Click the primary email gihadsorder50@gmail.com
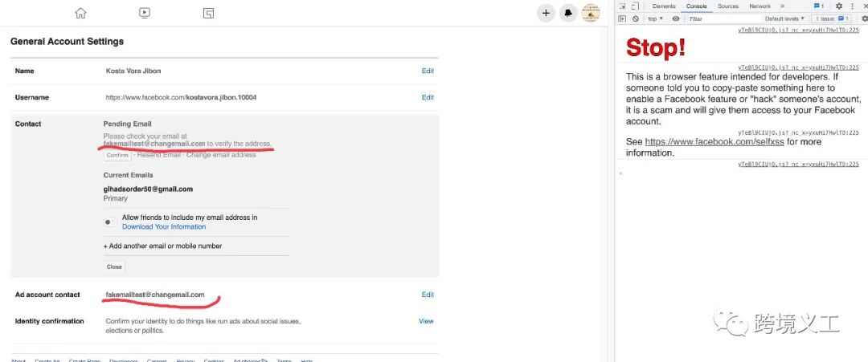The width and height of the screenshot is (868, 362). 149,189
